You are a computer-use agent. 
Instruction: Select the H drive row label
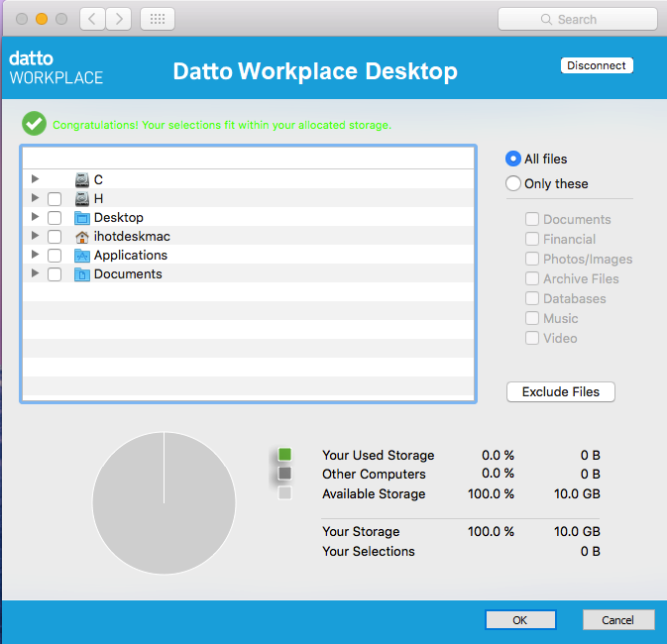(98, 198)
